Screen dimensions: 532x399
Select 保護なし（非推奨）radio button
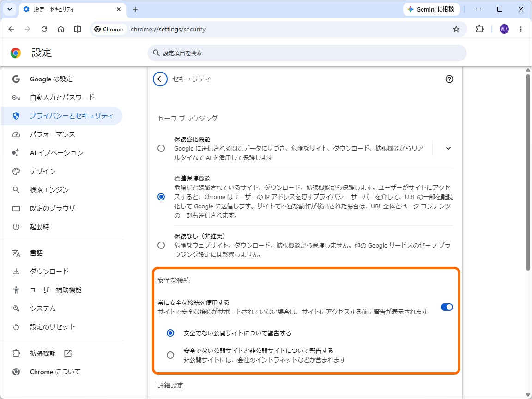click(161, 245)
